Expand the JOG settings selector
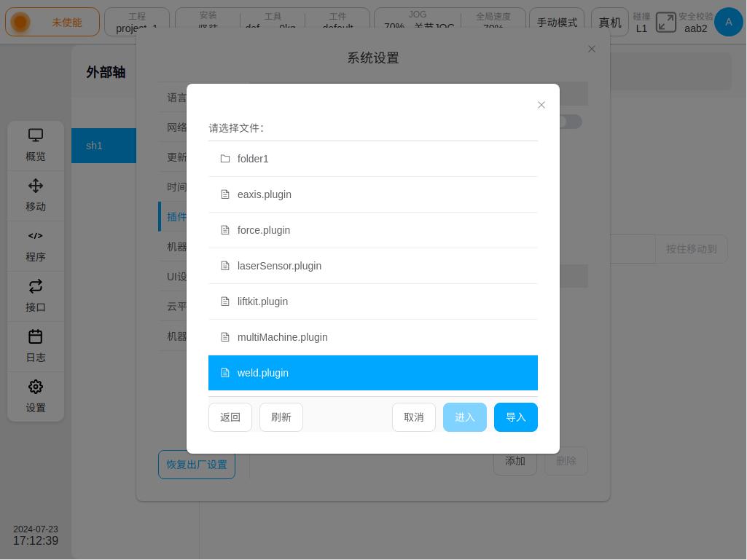The image size is (747, 560). (x=418, y=23)
